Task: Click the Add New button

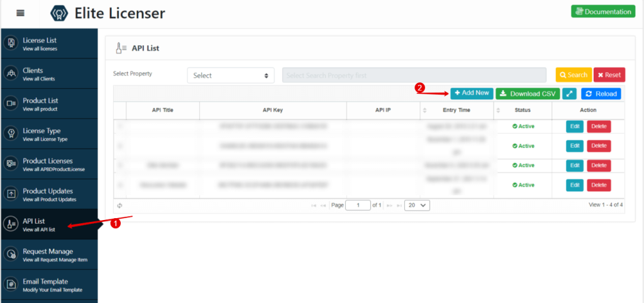Action: [x=472, y=93]
